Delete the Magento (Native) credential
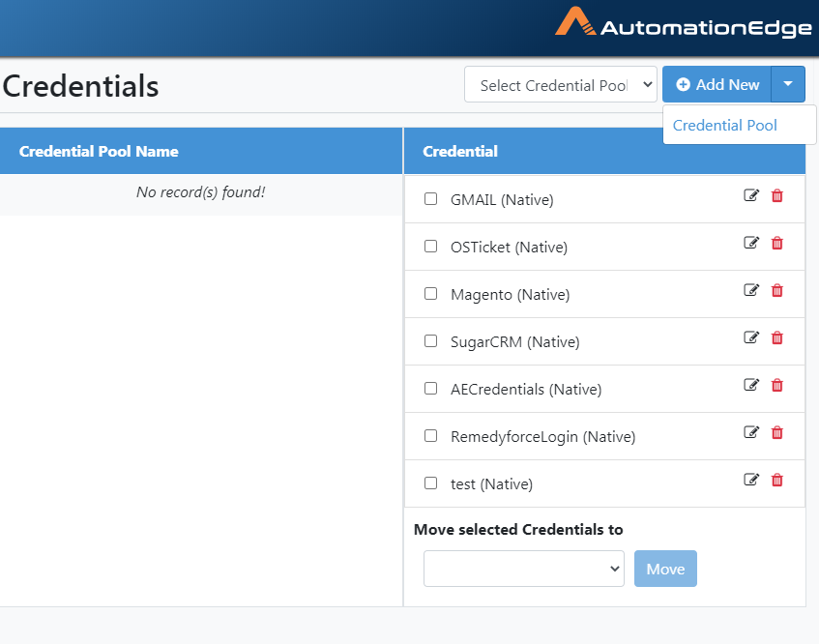 pyautogui.click(x=777, y=290)
